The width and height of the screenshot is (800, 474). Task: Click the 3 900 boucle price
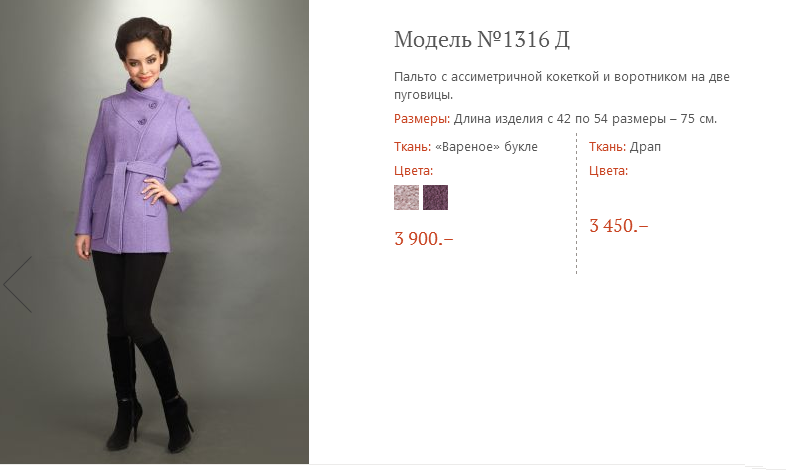tap(424, 238)
